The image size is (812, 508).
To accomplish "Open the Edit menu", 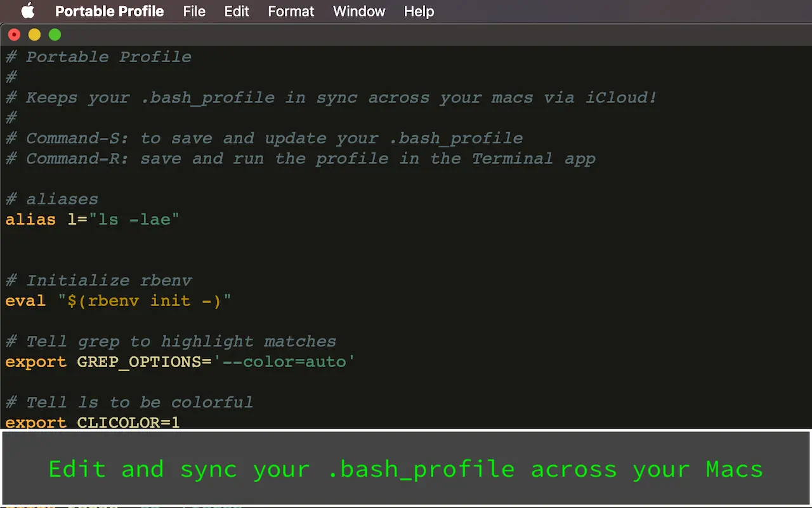I will point(237,11).
